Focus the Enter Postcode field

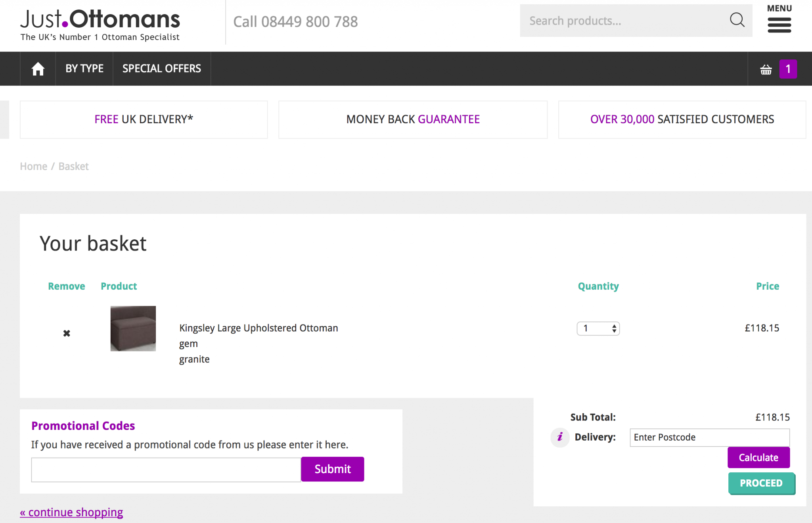tap(709, 437)
